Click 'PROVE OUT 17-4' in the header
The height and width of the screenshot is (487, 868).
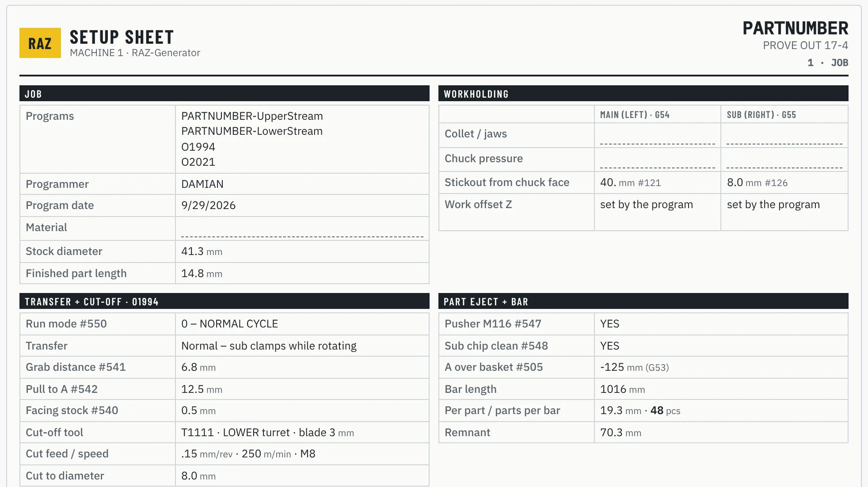805,45
